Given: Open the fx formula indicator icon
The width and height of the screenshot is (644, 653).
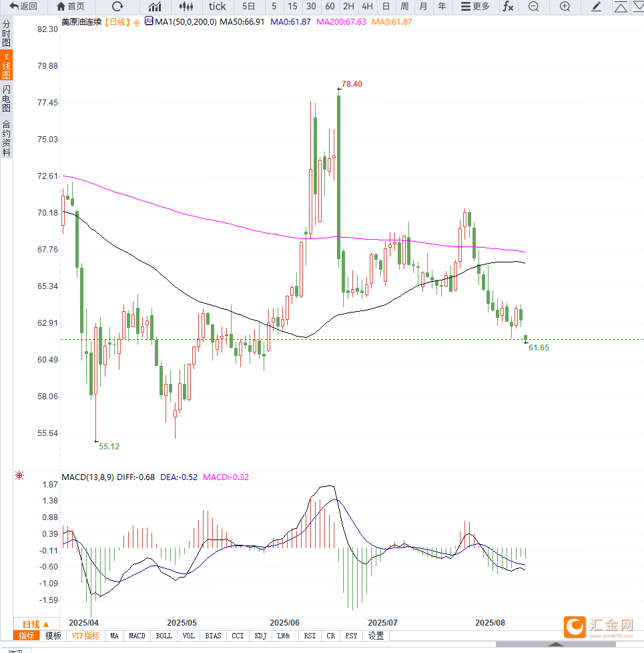Looking at the screenshot, I should pos(508,6).
